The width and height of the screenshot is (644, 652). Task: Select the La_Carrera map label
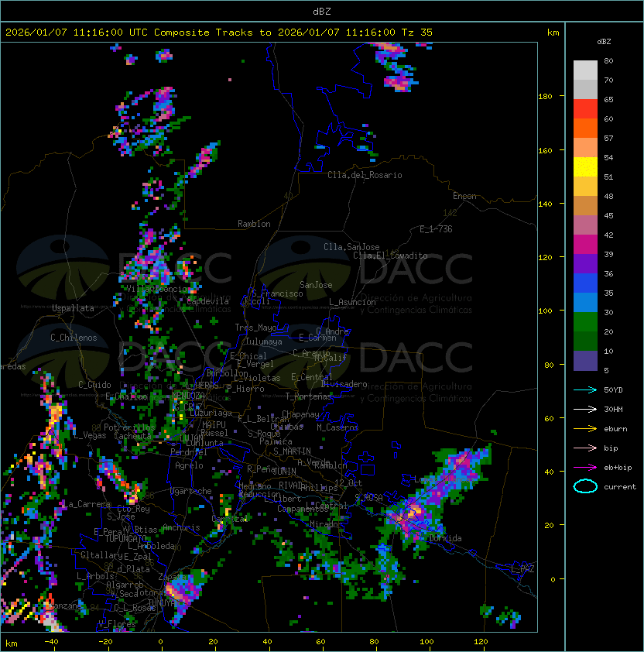87,504
